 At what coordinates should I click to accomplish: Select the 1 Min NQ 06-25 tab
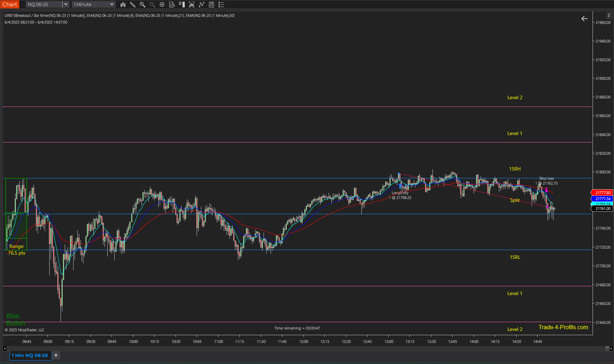coord(30,355)
